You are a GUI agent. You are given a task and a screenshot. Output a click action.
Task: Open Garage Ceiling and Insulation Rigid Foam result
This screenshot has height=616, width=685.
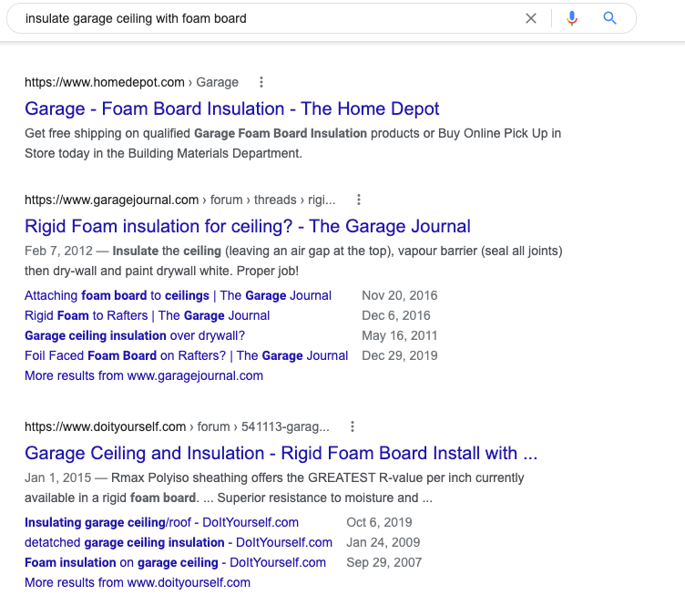point(281,454)
